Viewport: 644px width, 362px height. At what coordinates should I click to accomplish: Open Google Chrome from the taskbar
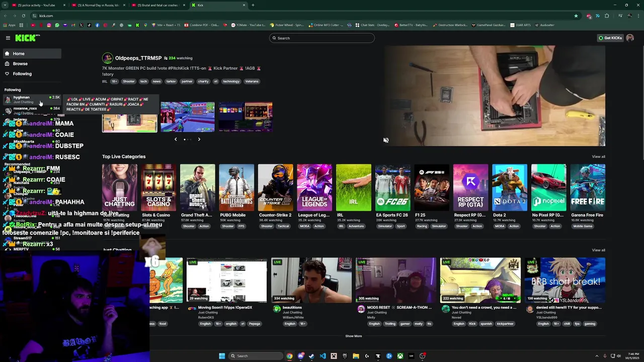click(290, 356)
